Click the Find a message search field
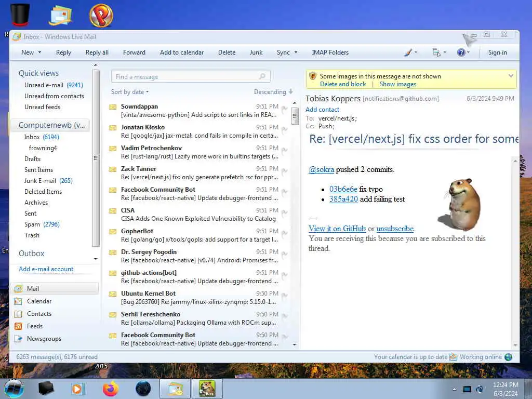Viewport: 532px width, 399px height. pos(191,76)
